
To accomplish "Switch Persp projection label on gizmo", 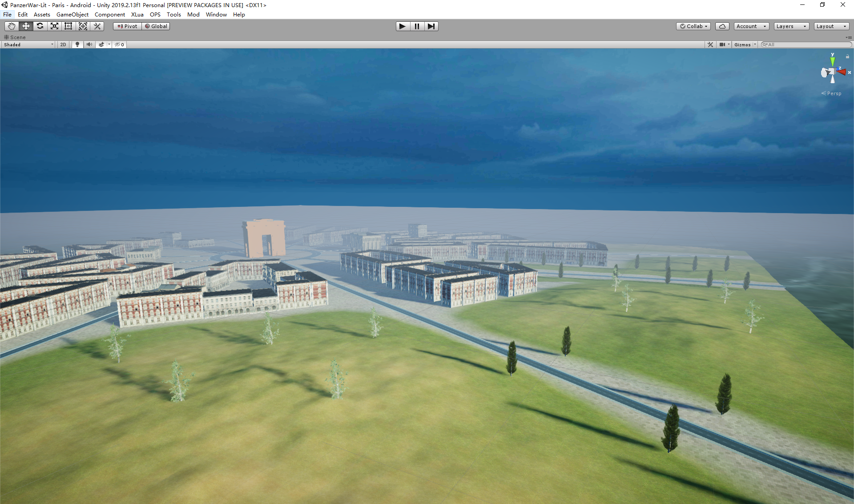I will (834, 93).
